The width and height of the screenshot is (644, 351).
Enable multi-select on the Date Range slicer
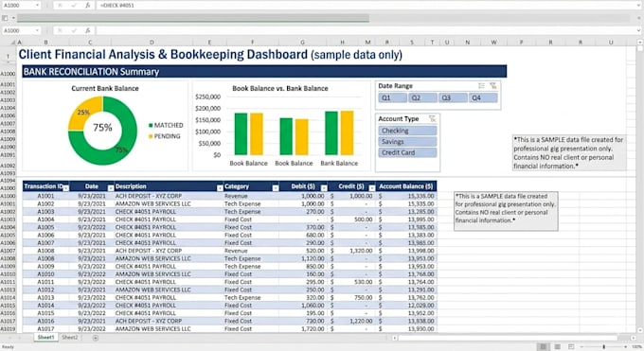481,86
